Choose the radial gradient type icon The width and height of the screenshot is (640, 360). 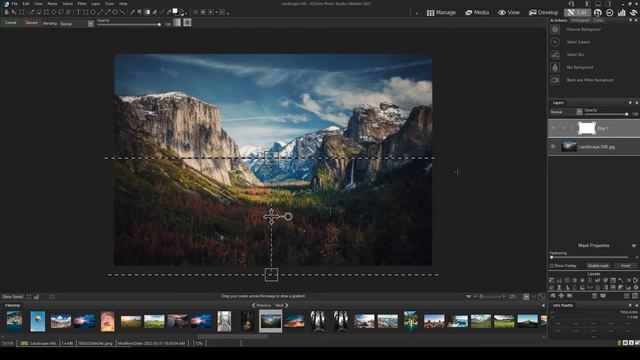pyautogui.click(x=187, y=22)
